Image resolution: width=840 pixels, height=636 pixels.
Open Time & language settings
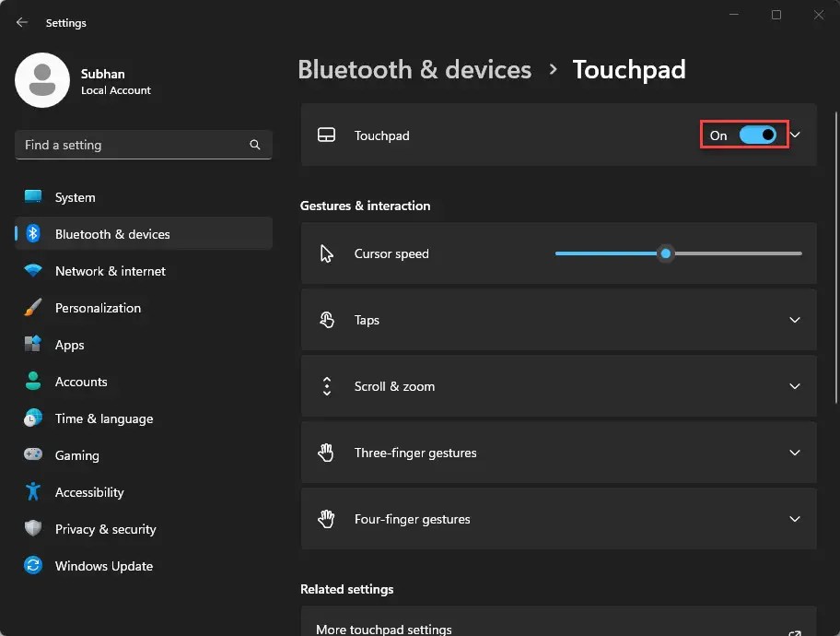103,418
